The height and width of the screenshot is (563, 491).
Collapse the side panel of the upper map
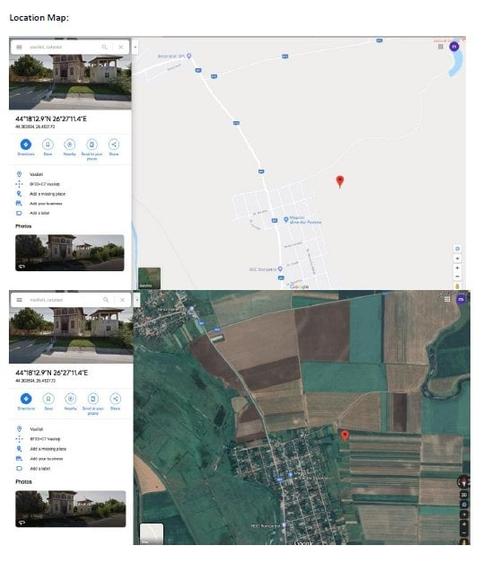point(135,47)
